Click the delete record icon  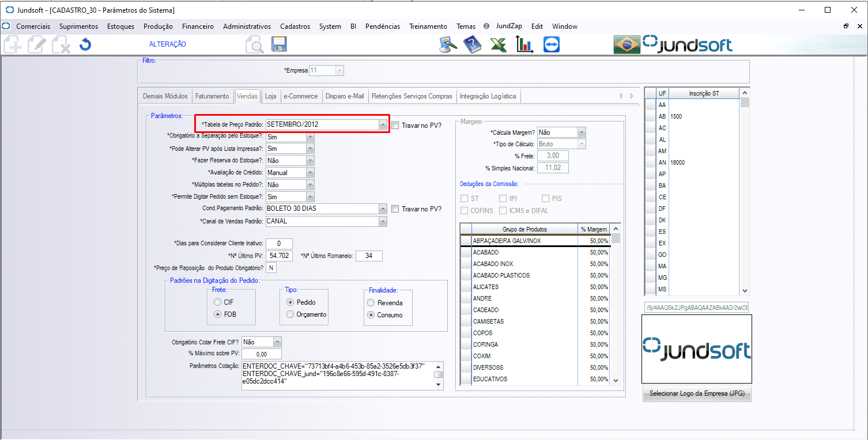coord(61,45)
